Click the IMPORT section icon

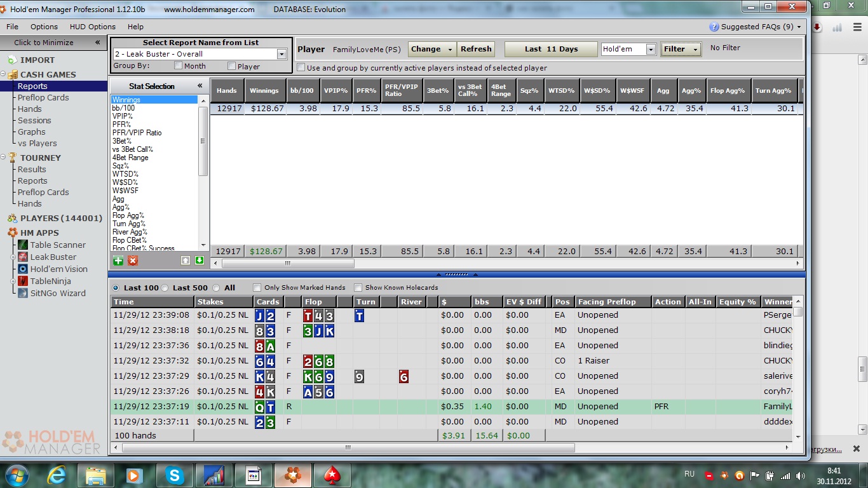click(x=12, y=60)
